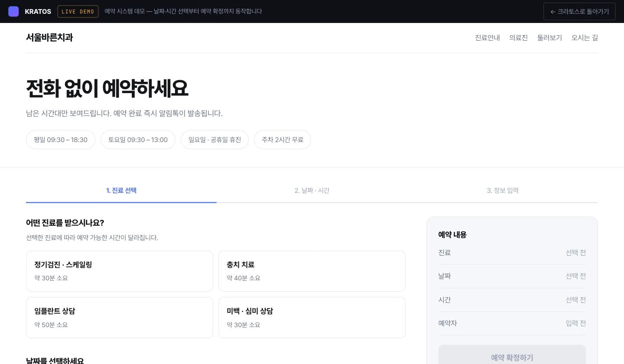Choose the 미백 · 심미 상담 treatment card
This screenshot has width=624, height=364.
click(312, 318)
